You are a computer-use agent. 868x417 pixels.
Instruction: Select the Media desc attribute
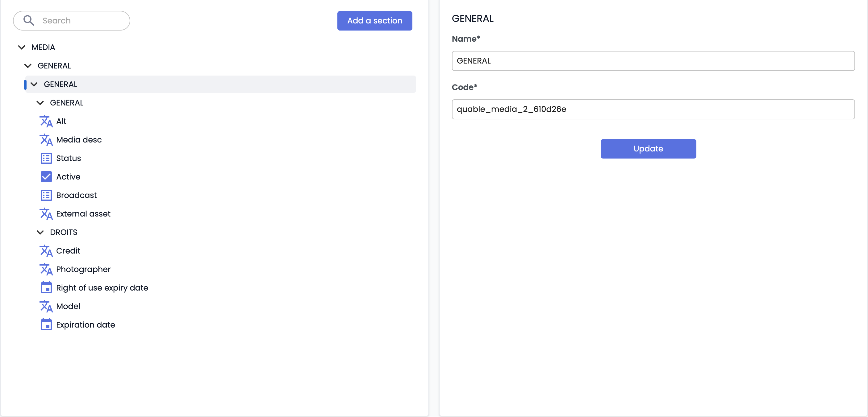point(79,140)
